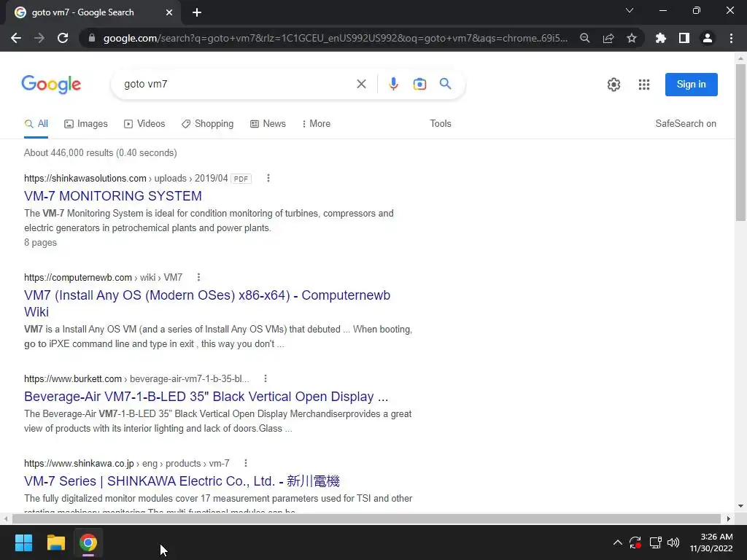Clear the search box text

[x=361, y=84]
